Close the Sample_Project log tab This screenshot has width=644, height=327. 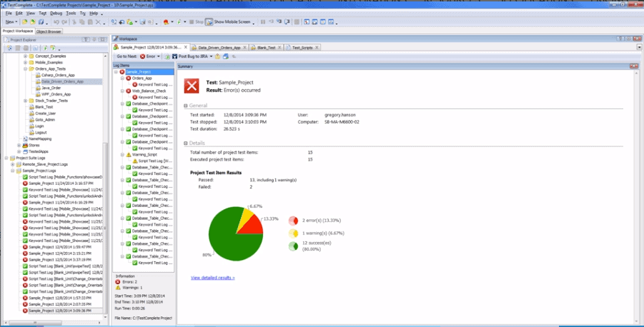(186, 47)
